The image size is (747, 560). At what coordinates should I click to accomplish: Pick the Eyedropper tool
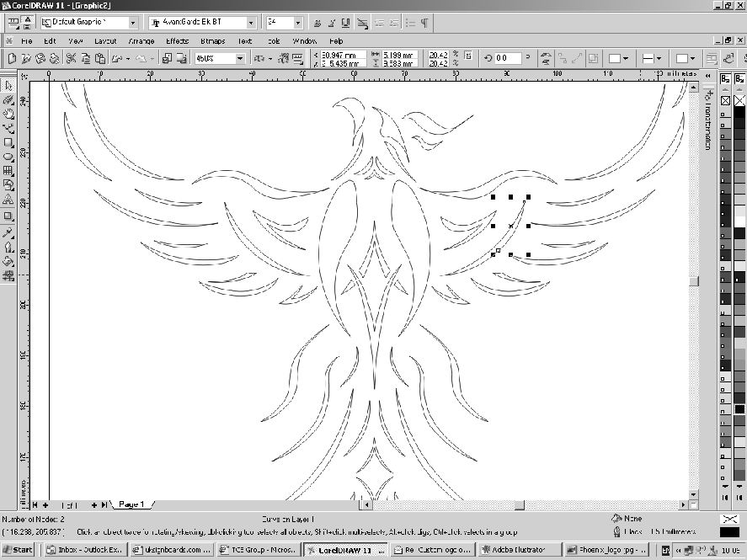point(8,232)
